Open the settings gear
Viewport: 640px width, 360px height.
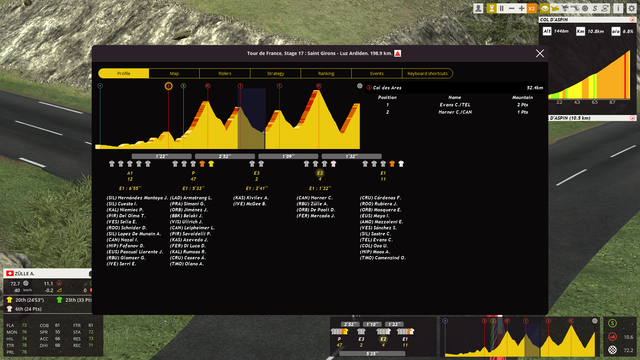[631, 8]
